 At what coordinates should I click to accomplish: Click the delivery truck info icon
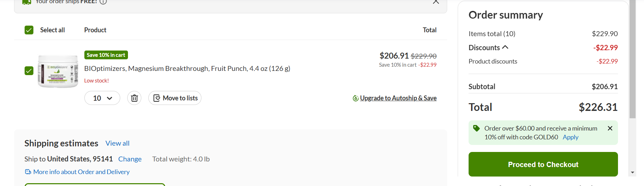[x=28, y=172]
